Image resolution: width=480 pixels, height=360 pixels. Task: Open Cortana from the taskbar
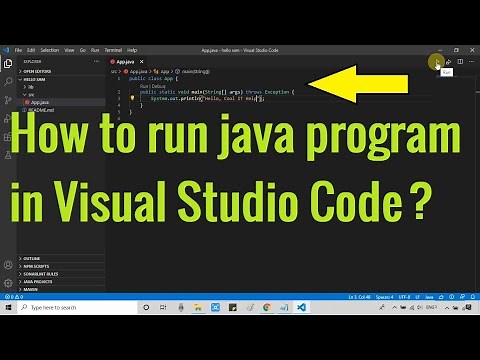click(146, 307)
